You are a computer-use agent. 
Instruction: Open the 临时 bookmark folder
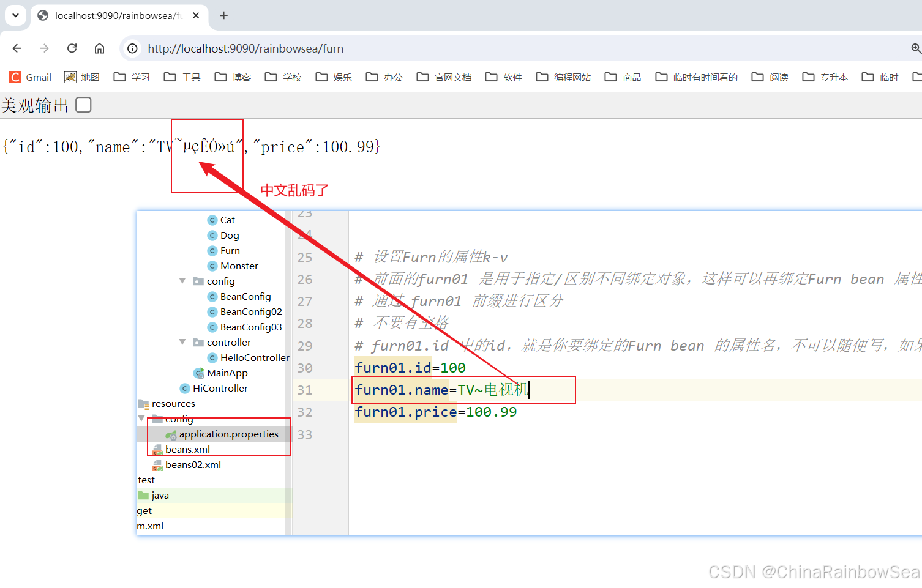pyautogui.click(x=880, y=77)
